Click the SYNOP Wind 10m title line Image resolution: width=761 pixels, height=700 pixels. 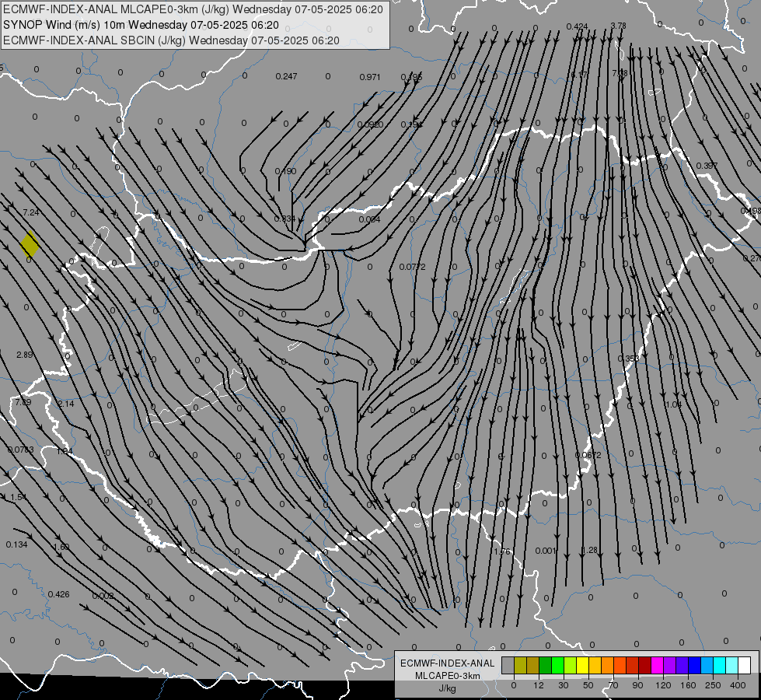(x=141, y=25)
